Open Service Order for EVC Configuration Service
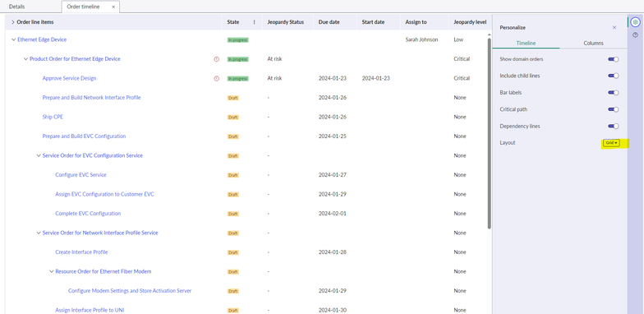 (x=92, y=155)
